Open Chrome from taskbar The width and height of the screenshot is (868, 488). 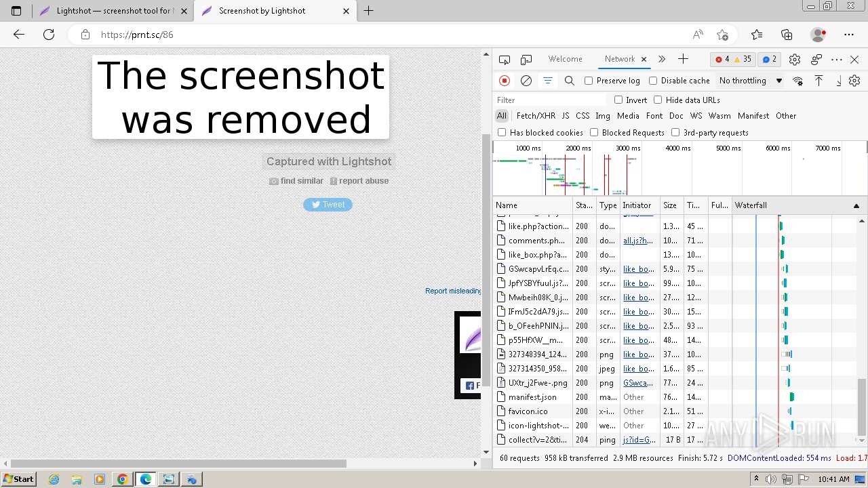[x=122, y=479]
